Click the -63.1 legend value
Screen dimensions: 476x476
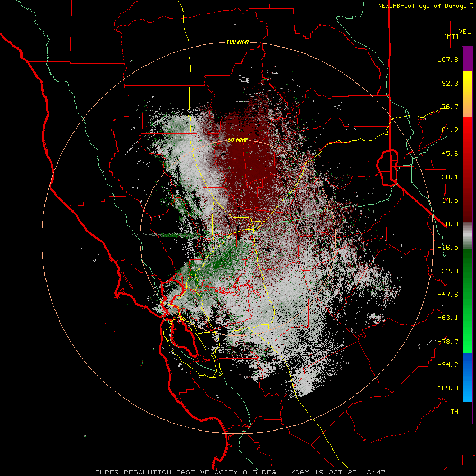coord(448,318)
